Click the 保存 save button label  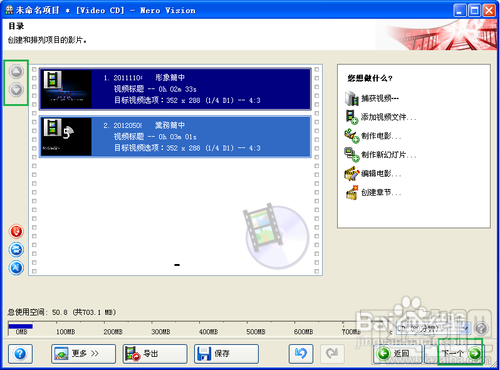(x=222, y=354)
